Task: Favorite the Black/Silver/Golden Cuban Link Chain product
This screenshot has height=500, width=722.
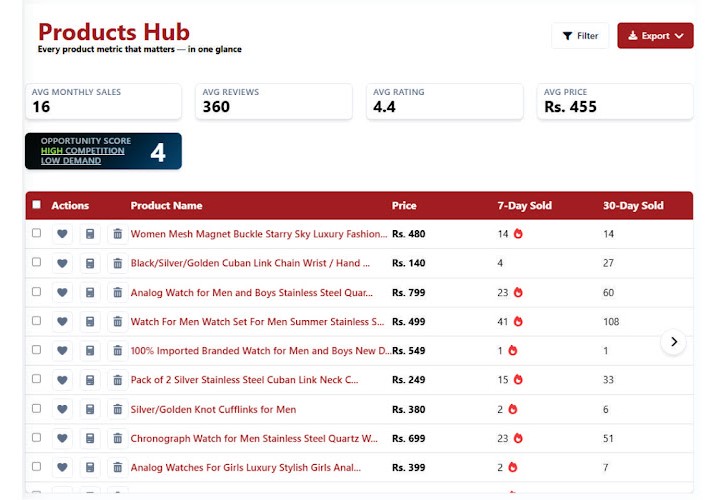Action: coord(62,263)
